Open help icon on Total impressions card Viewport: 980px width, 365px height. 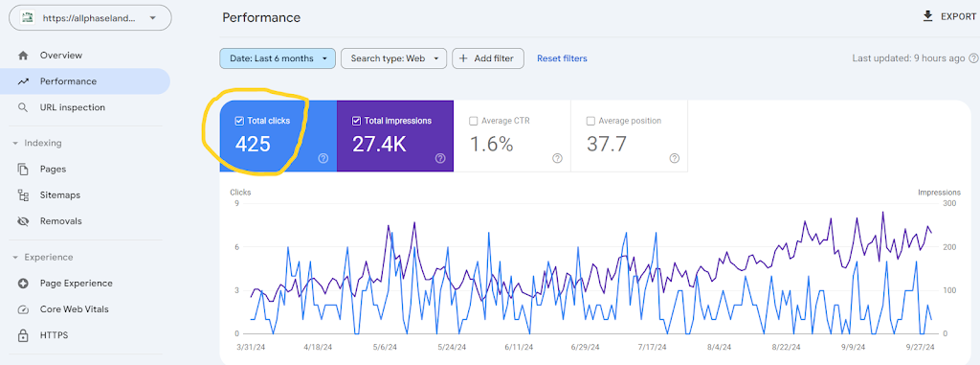[x=440, y=158]
